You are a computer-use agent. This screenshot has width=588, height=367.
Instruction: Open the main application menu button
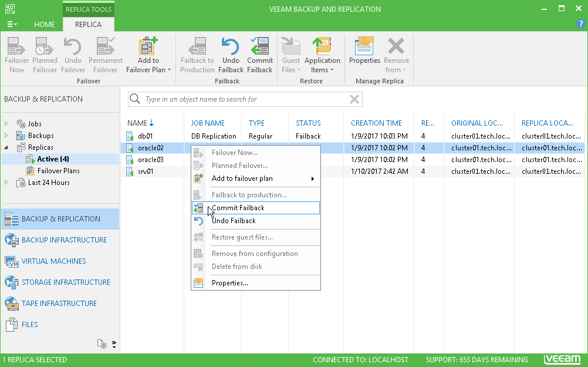point(12,25)
